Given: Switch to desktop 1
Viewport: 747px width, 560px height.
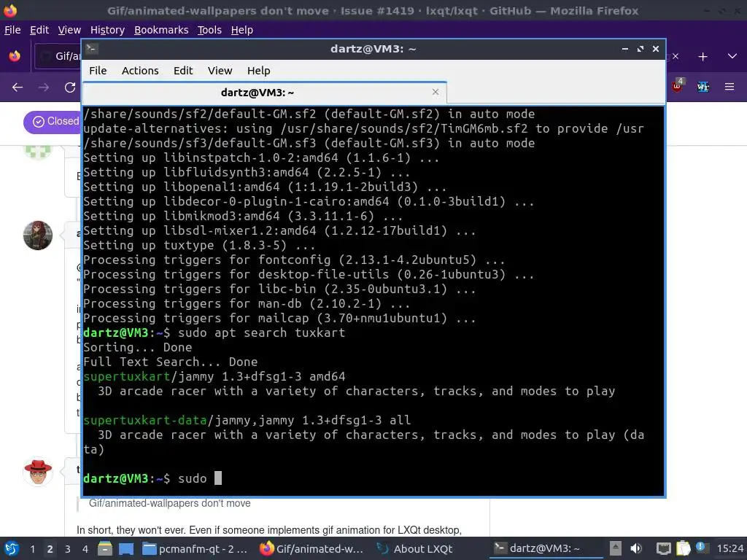Looking at the screenshot, I should coord(32,549).
